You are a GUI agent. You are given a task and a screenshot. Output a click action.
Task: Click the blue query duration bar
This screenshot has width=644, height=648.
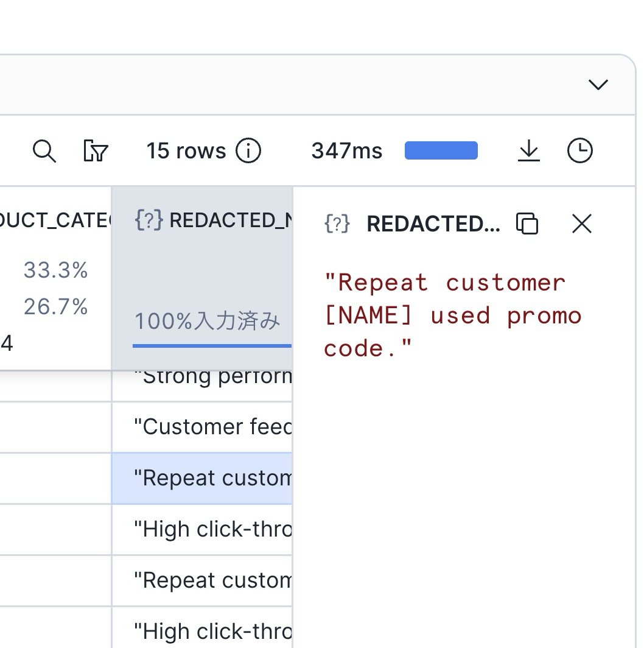pyautogui.click(x=441, y=150)
